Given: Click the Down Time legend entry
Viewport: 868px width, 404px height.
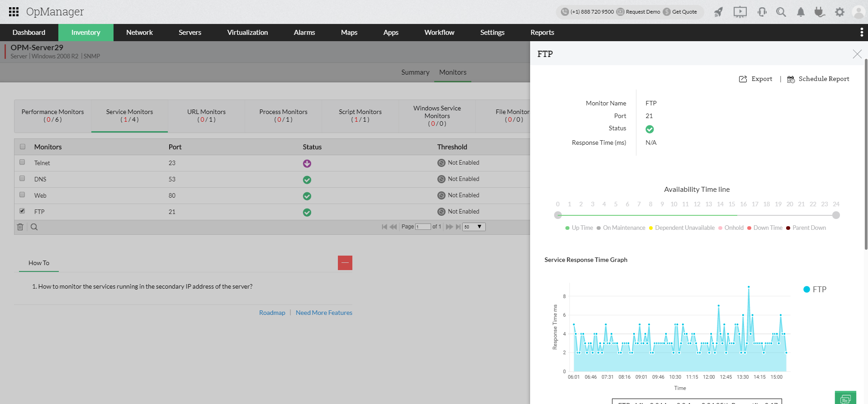Looking at the screenshot, I should [764, 228].
